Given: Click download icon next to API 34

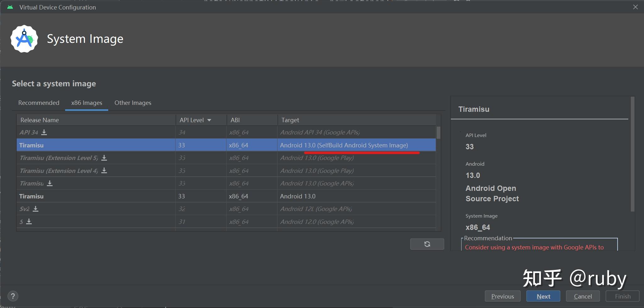Looking at the screenshot, I should coord(44,132).
